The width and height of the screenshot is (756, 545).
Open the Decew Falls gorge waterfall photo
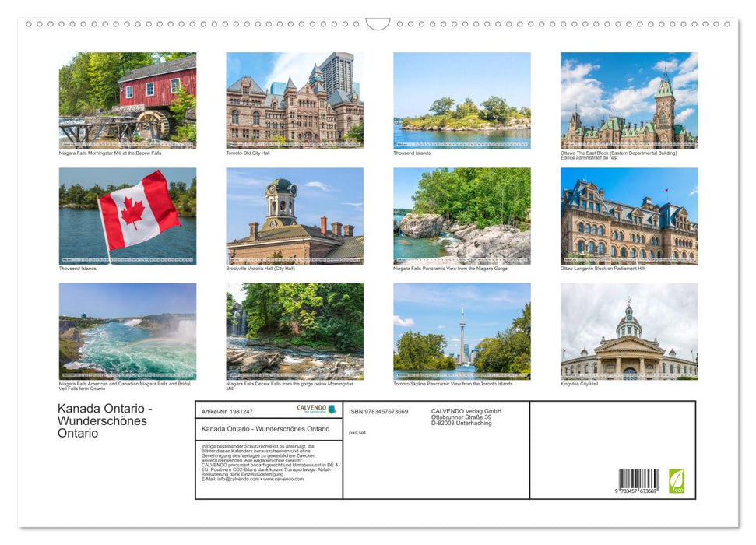[294, 331]
